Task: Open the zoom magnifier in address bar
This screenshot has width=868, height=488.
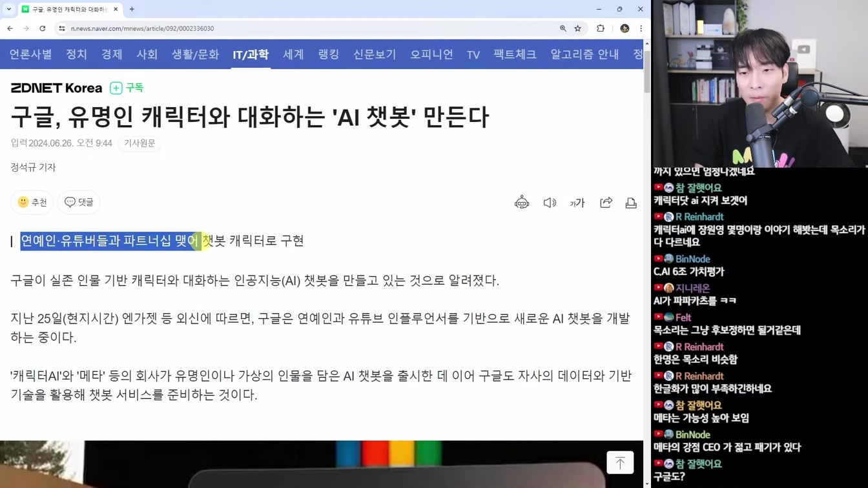Action: (563, 28)
